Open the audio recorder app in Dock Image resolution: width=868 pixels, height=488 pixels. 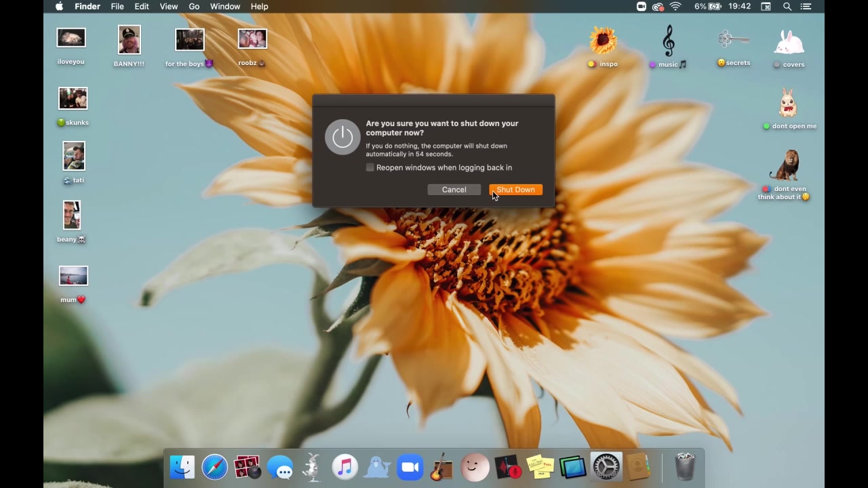[507, 467]
